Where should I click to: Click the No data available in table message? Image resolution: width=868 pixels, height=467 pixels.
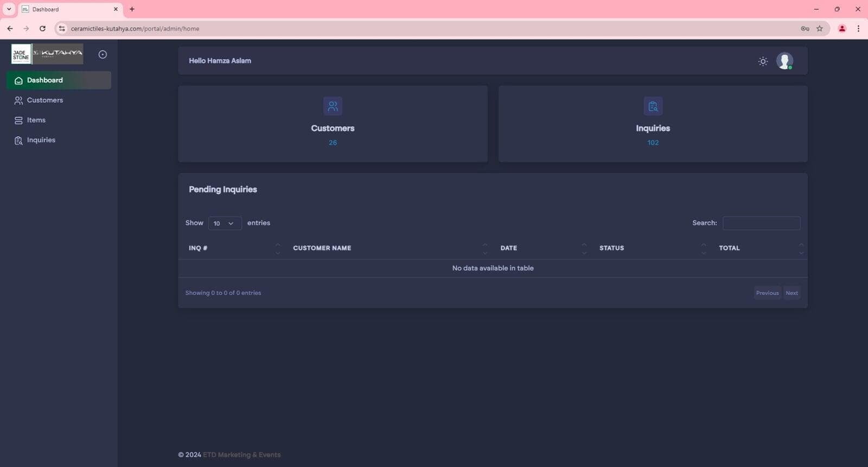coord(493,268)
